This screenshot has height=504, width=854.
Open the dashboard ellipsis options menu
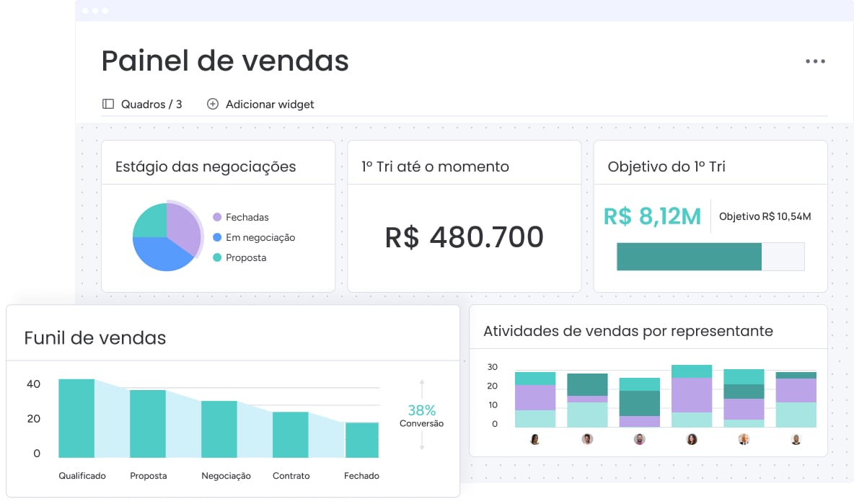815,61
